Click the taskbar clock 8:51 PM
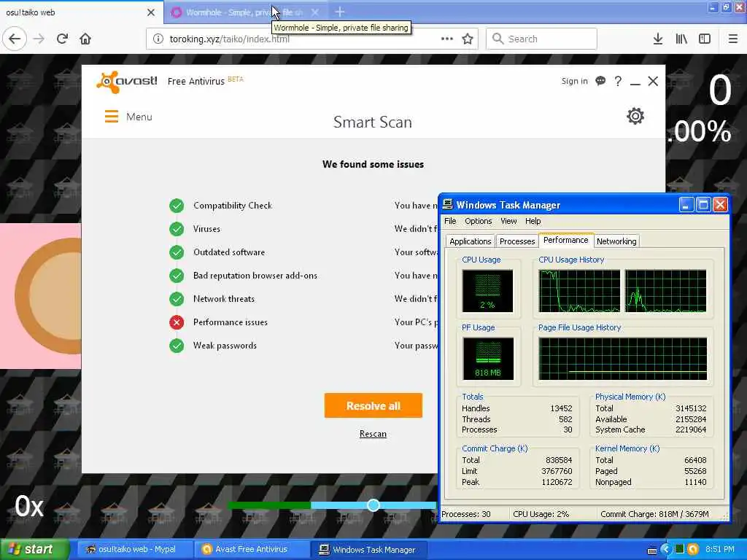This screenshot has height=560, width=747. [720, 550]
